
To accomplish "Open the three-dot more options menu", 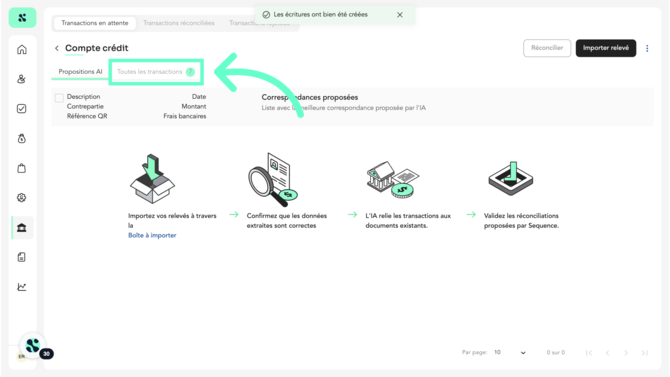I will [x=647, y=48].
